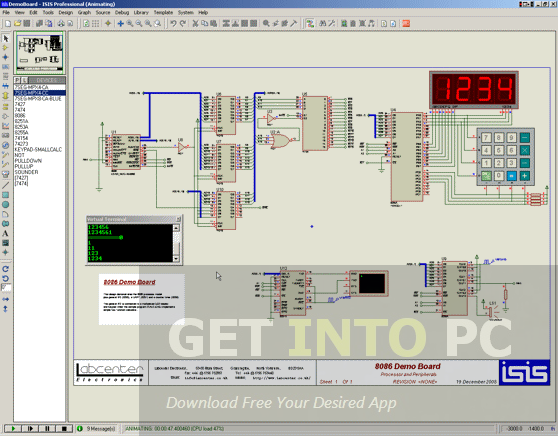This screenshot has width=558, height=436.
Task: Click the Open Design folder icon
Action: (x=17, y=23)
